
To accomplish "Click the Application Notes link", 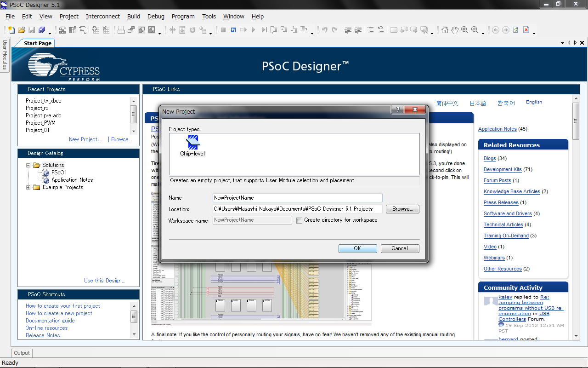I will [x=498, y=129].
